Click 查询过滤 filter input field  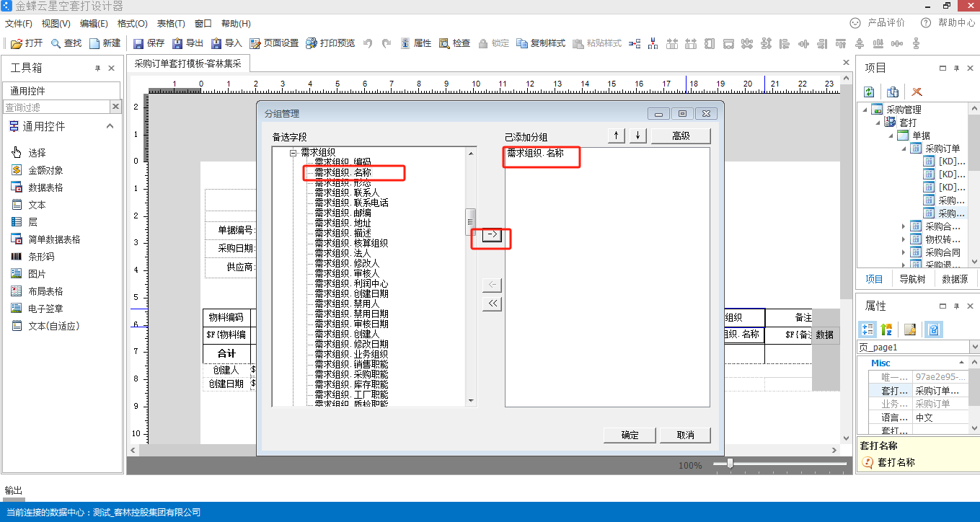click(x=56, y=107)
